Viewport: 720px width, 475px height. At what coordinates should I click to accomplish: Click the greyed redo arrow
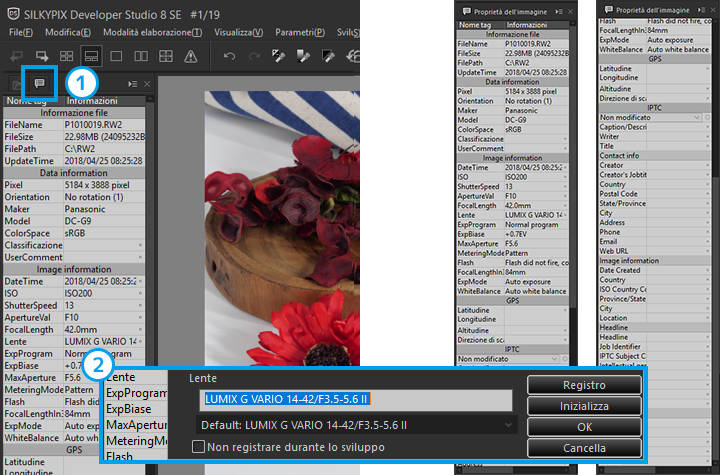coord(254,57)
